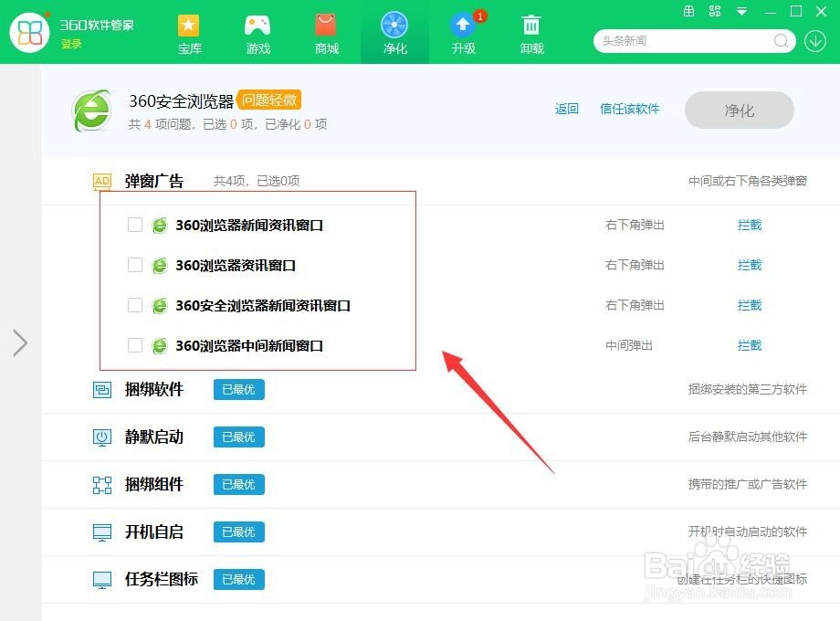Open the search box dropdown arrow
This screenshot has height=621, width=840.
coord(815,41)
